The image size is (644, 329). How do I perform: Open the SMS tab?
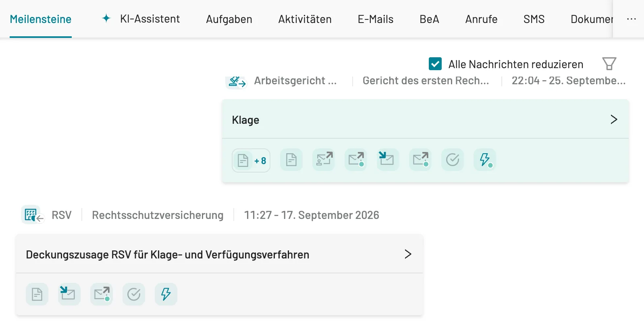tap(534, 19)
